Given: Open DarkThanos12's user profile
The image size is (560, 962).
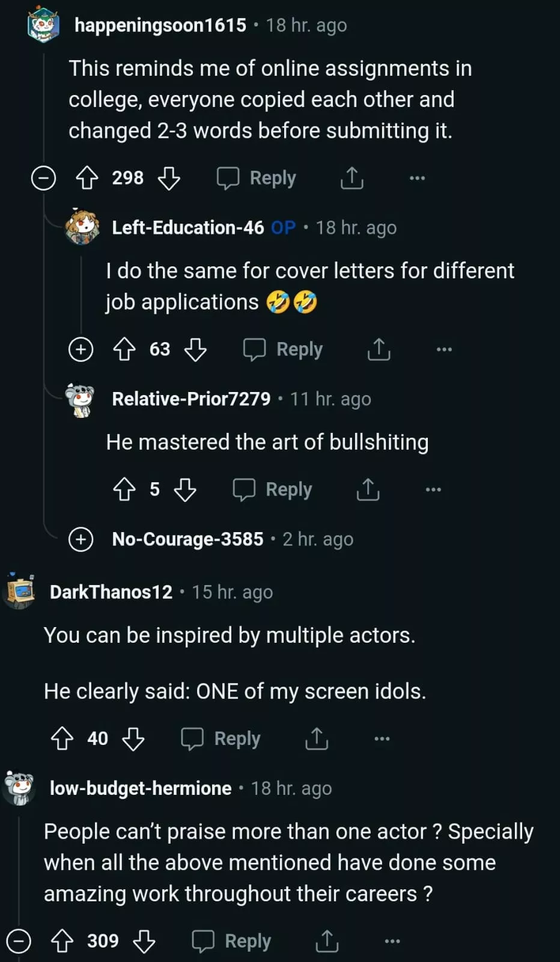Looking at the screenshot, I should tap(111, 592).
